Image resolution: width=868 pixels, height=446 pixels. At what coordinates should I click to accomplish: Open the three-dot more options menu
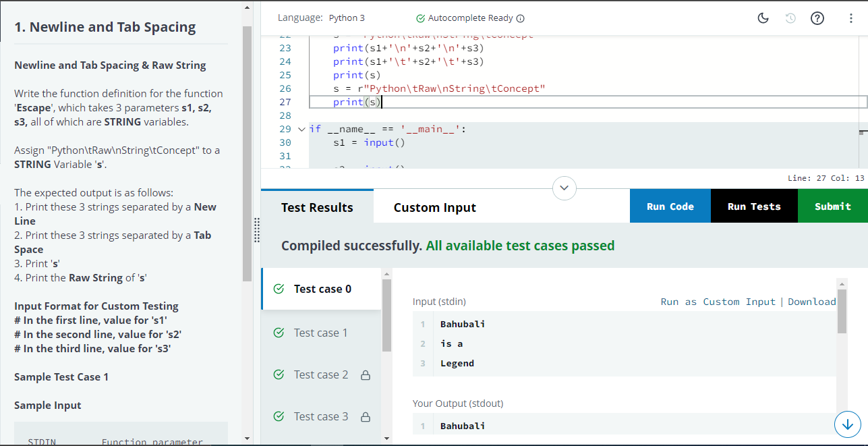pyautogui.click(x=851, y=18)
